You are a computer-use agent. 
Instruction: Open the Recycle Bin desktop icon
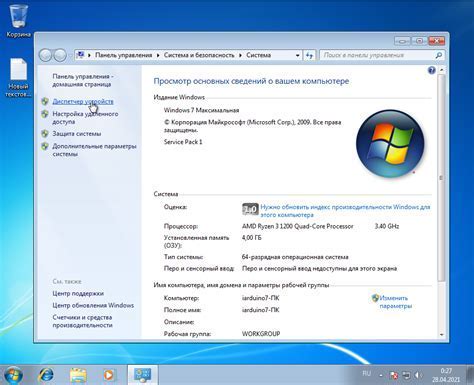[19, 19]
